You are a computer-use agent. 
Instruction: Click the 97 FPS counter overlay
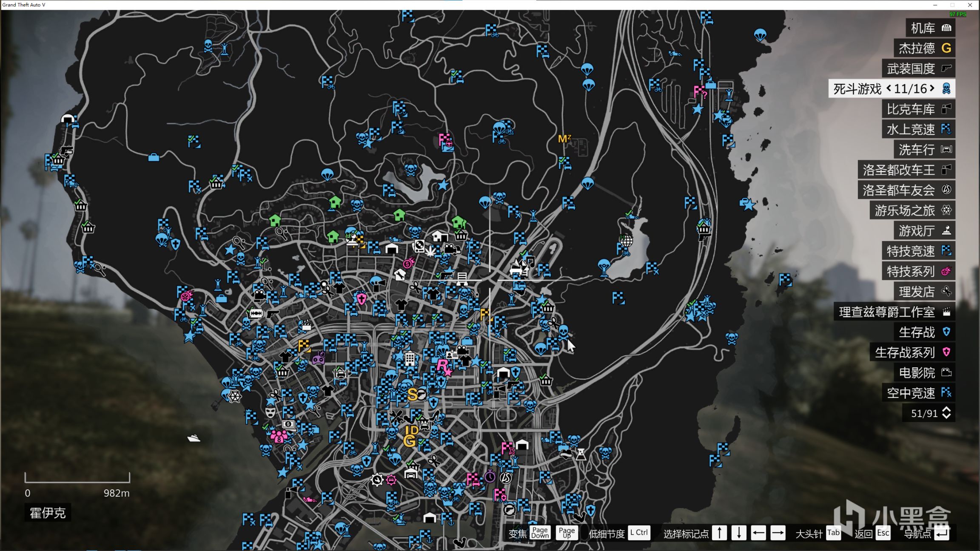[957, 14]
